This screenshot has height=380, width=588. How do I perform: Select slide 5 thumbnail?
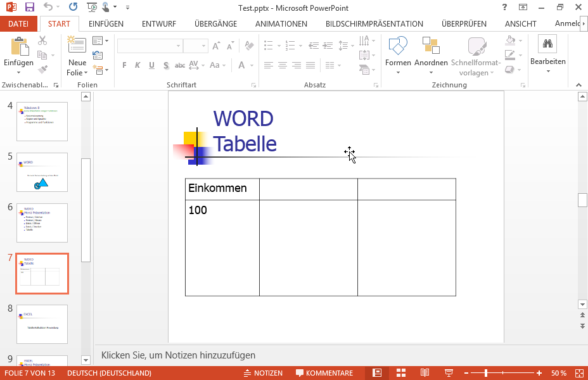click(x=42, y=172)
